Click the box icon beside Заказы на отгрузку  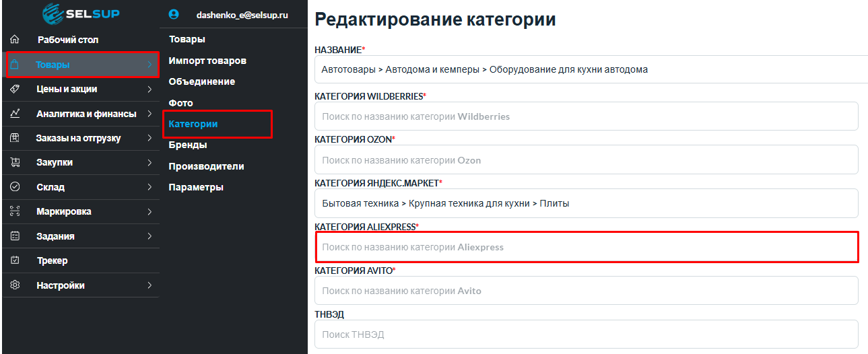click(15, 138)
